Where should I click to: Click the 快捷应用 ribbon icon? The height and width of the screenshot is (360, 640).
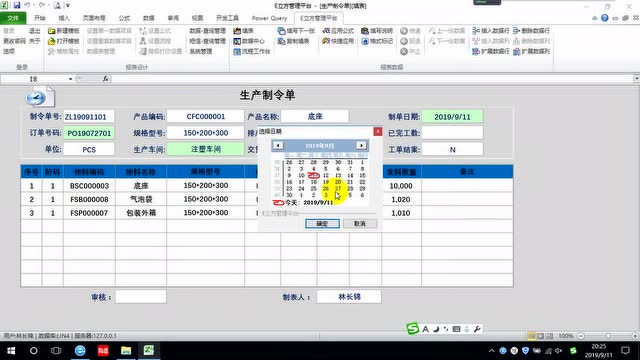326,41
